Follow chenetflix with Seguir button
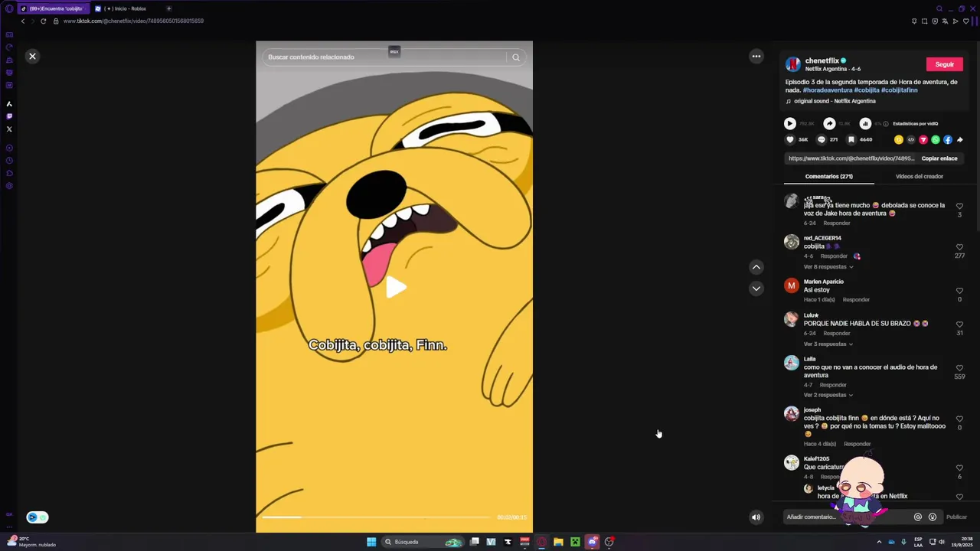Viewport: 980px width, 551px height. coord(945,64)
